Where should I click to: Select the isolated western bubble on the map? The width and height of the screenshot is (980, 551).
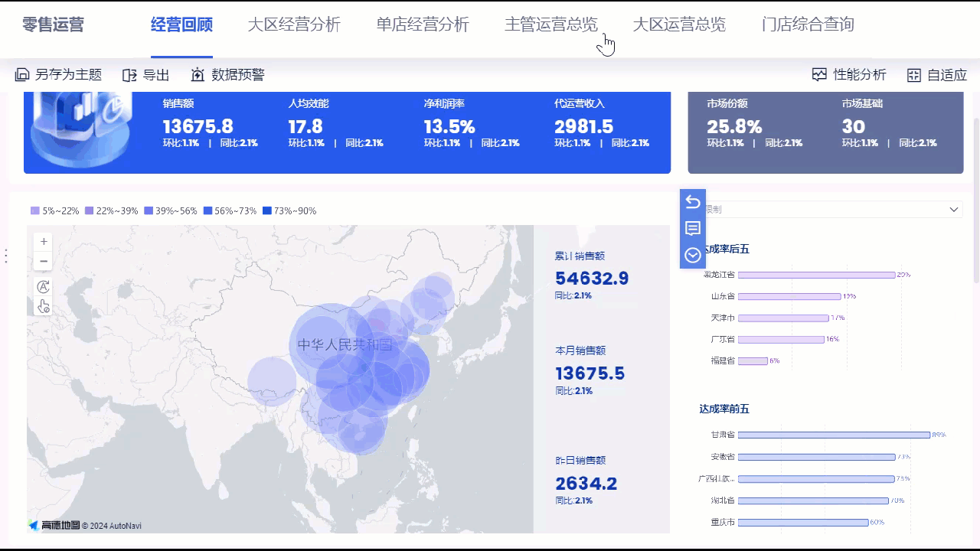(272, 382)
